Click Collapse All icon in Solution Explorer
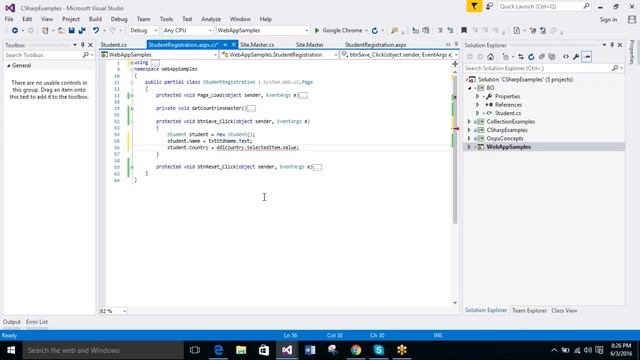Screen dimensions: 640x360 pos(542,57)
